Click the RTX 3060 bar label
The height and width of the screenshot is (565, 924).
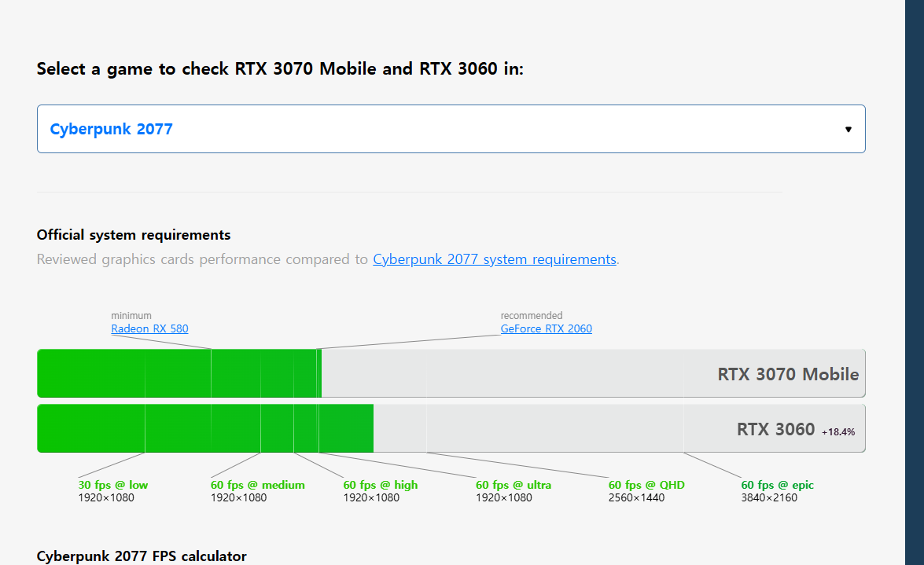[x=775, y=429]
